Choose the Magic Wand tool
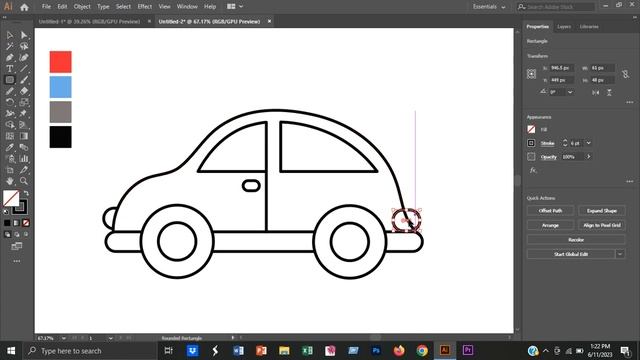Image resolution: width=640 pixels, height=360 pixels. point(9,47)
